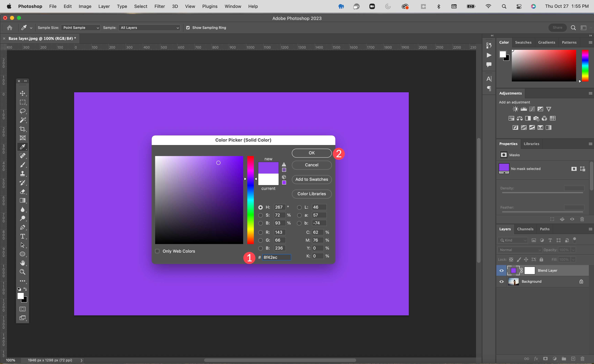Open the Filter menu

pyautogui.click(x=160, y=6)
